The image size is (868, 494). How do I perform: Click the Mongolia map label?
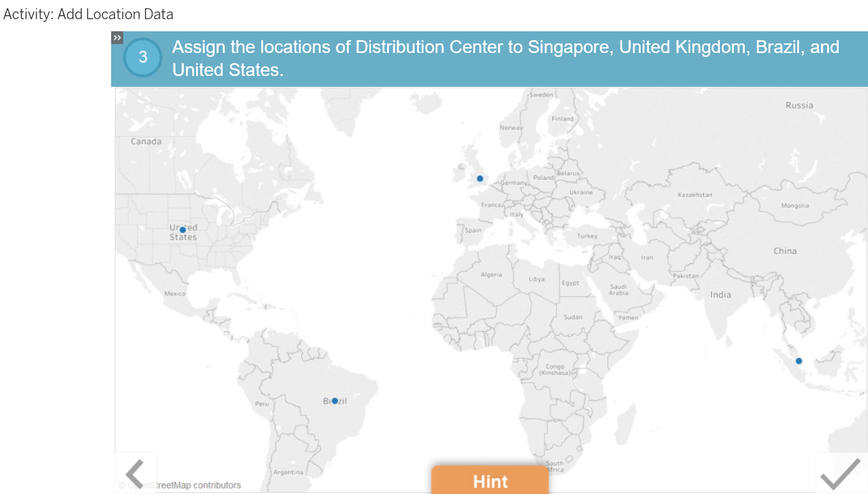coord(795,206)
